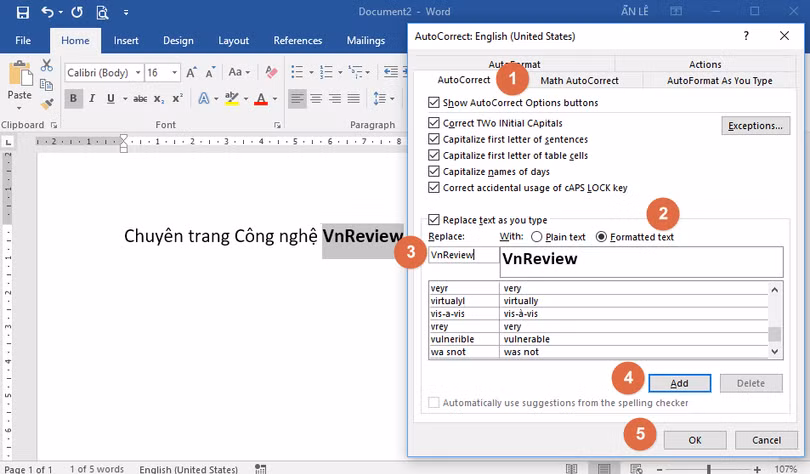Select the Plain text radio option
The height and width of the screenshot is (474, 810).
[x=537, y=237]
